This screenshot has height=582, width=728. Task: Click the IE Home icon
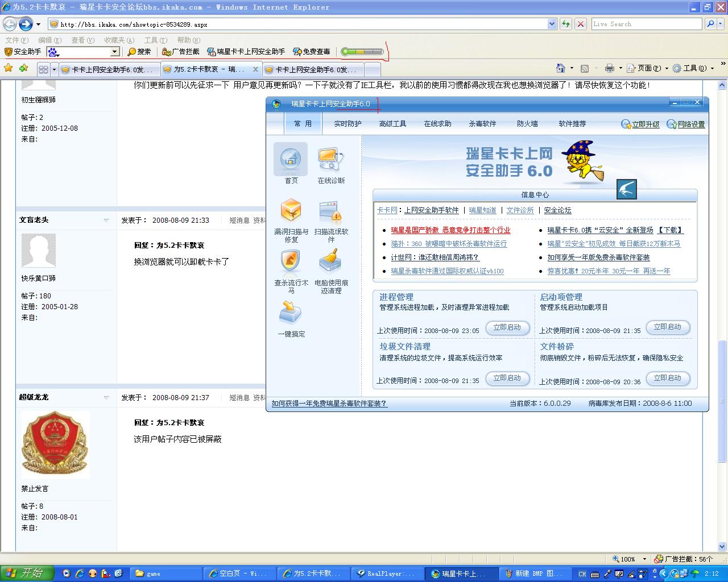[561, 68]
